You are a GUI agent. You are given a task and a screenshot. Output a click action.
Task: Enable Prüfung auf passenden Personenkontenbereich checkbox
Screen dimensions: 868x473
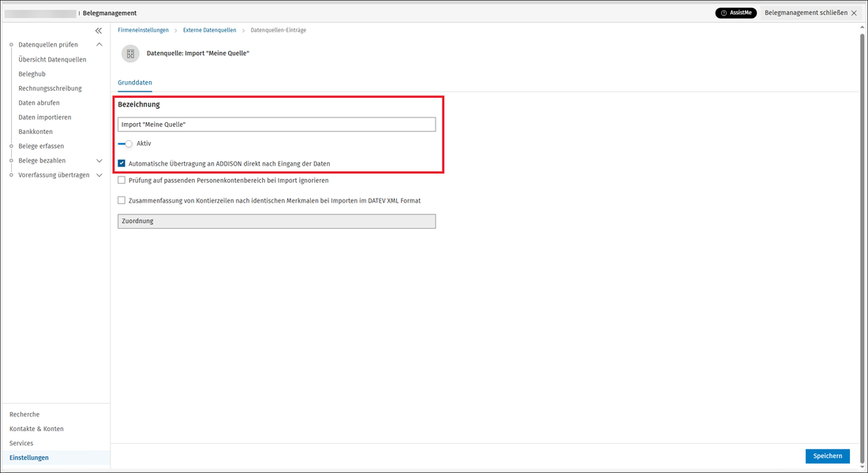[122, 181]
